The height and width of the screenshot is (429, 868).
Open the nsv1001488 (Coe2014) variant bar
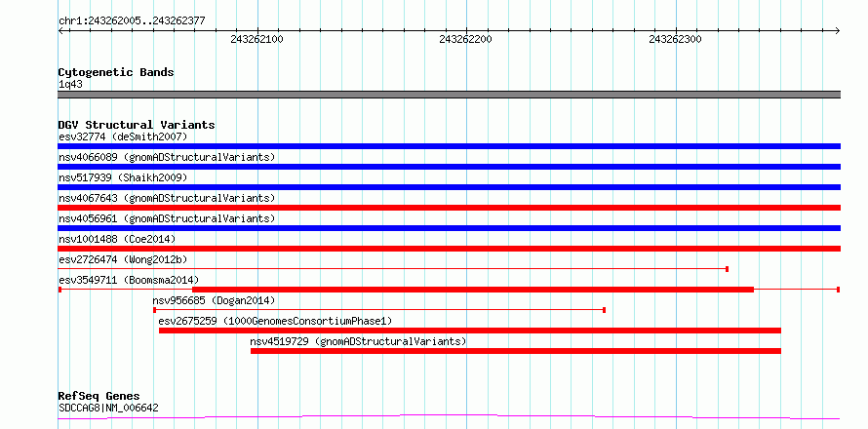(449, 249)
